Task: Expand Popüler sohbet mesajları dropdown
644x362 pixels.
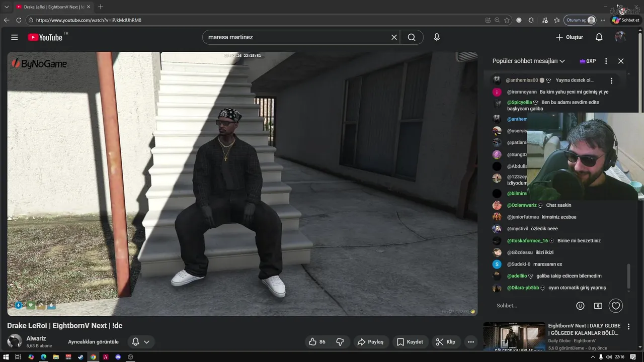Action: click(x=529, y=61)
